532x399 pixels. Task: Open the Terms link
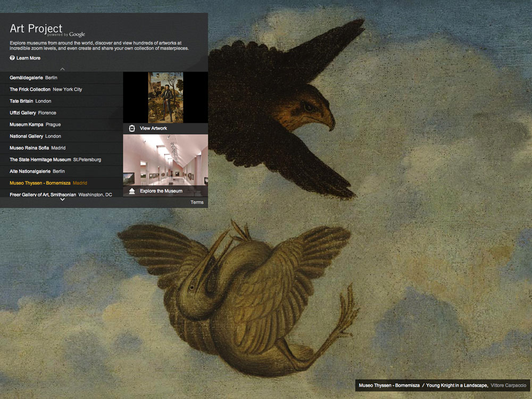[x=197, y=202]
